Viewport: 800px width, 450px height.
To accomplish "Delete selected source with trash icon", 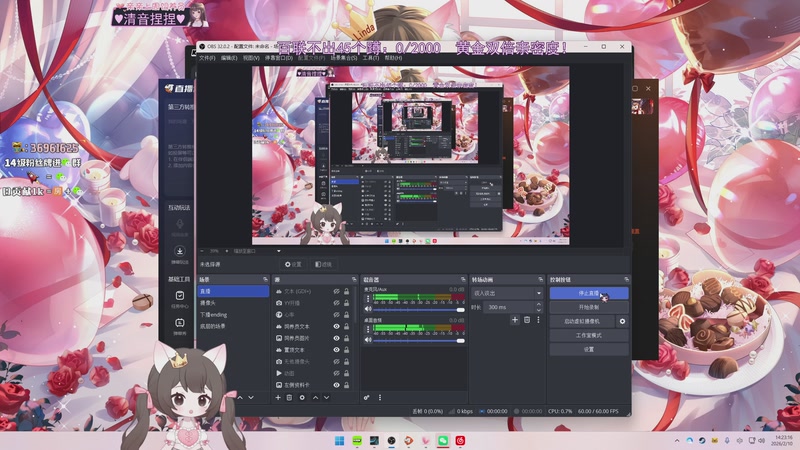I will (x=289, y=397).
